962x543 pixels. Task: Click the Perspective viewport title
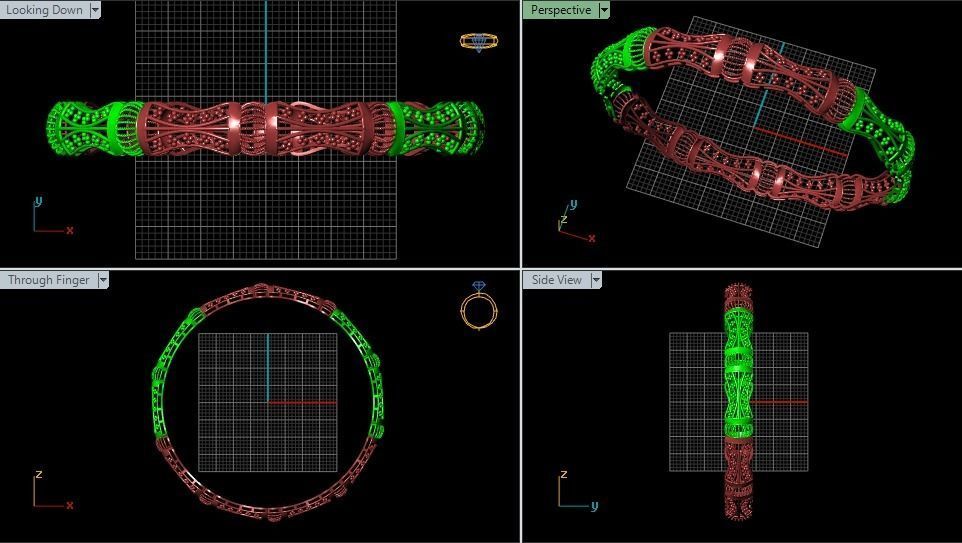[x=561, y=10]
